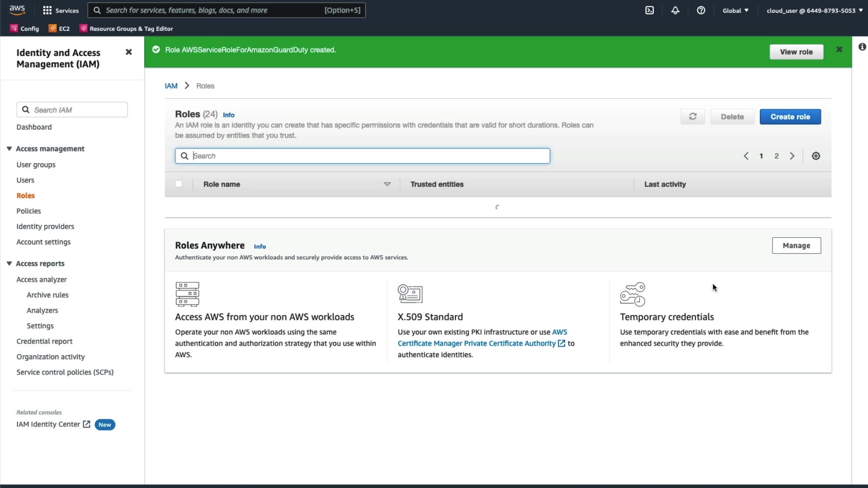Open AWS CloudShell icon in top bar
Image resolution: width=868 pixels, height=488 pixels.
(649, 10)
